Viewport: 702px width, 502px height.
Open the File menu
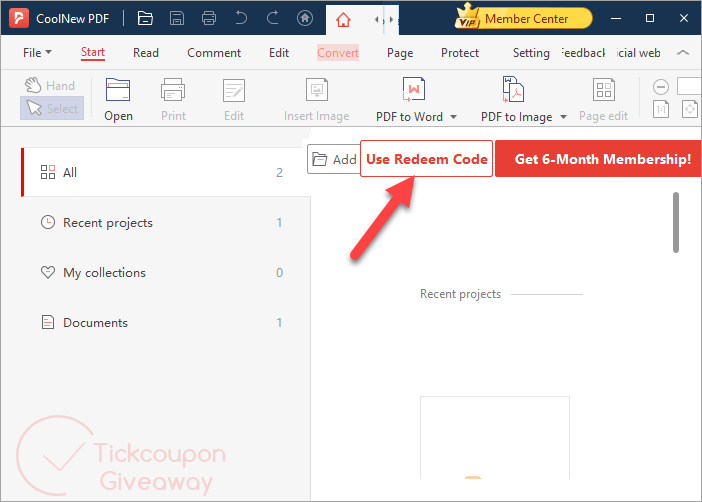pos(37,53)
